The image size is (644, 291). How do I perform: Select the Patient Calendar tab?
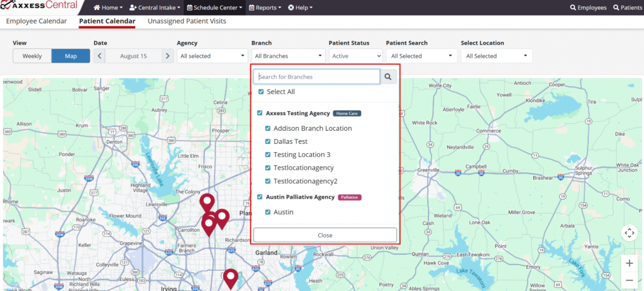[x=107, y=21]
